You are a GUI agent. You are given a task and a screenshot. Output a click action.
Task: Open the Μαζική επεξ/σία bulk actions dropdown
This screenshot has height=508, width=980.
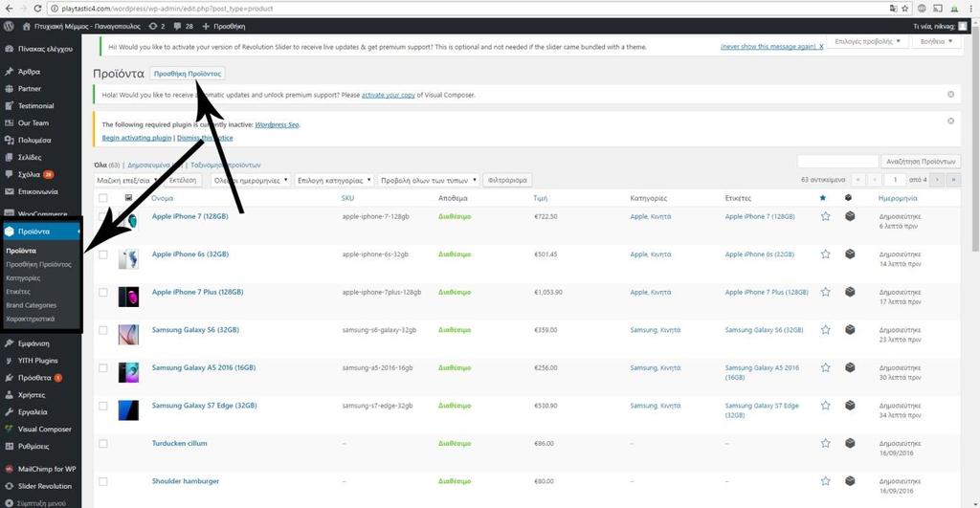click(127, 180)
